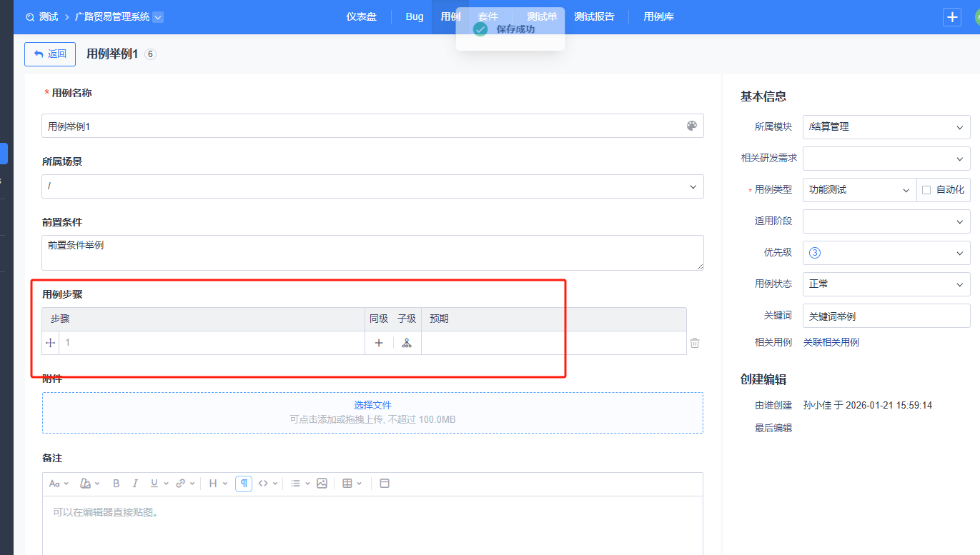This screenshot has width=980, height=555.
Task: Click the 关键词 input field
Action: [x=886, y=316]
